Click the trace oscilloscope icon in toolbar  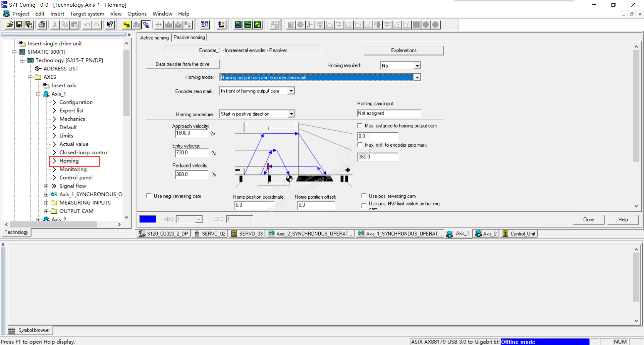click(x=238, y=24)
